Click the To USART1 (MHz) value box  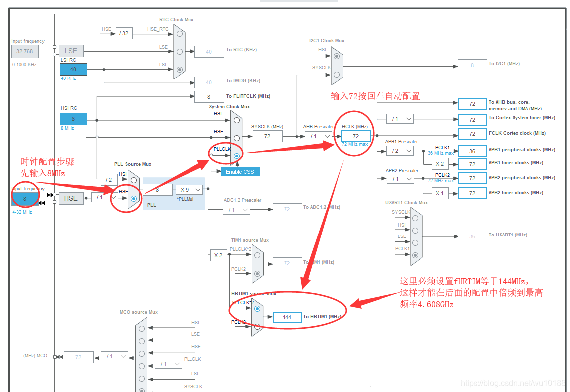[472, 236]
